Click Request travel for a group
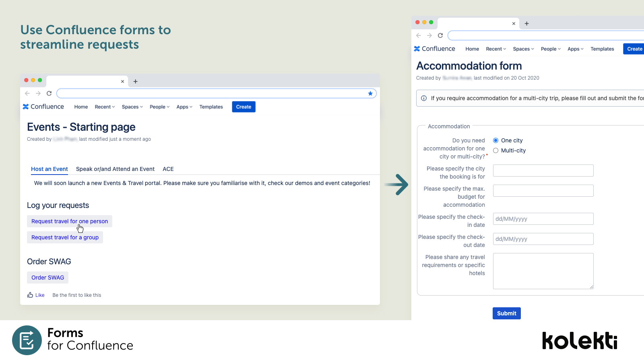This screenshot has width=644, height=362. tap(65, 237)
